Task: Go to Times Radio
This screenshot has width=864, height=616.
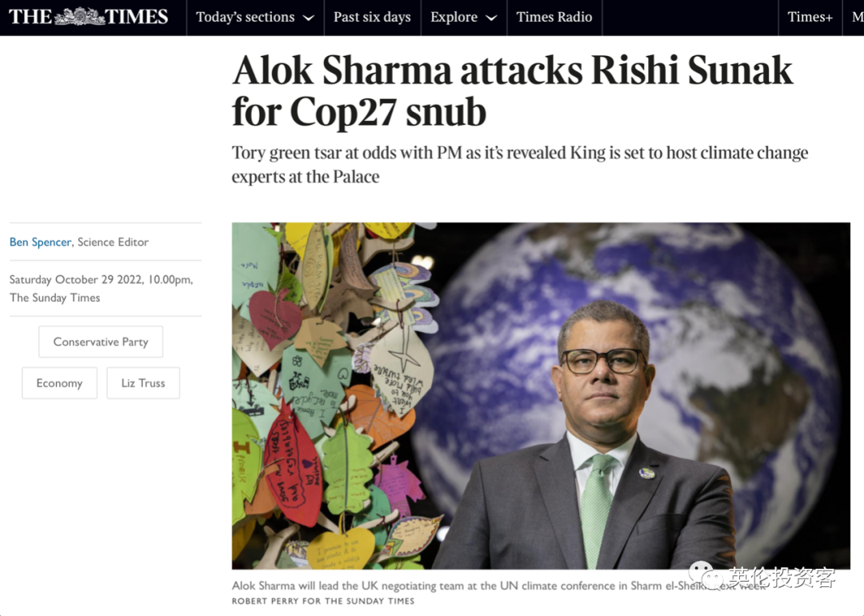Action: pyautogui.click(x=554, y=17)
